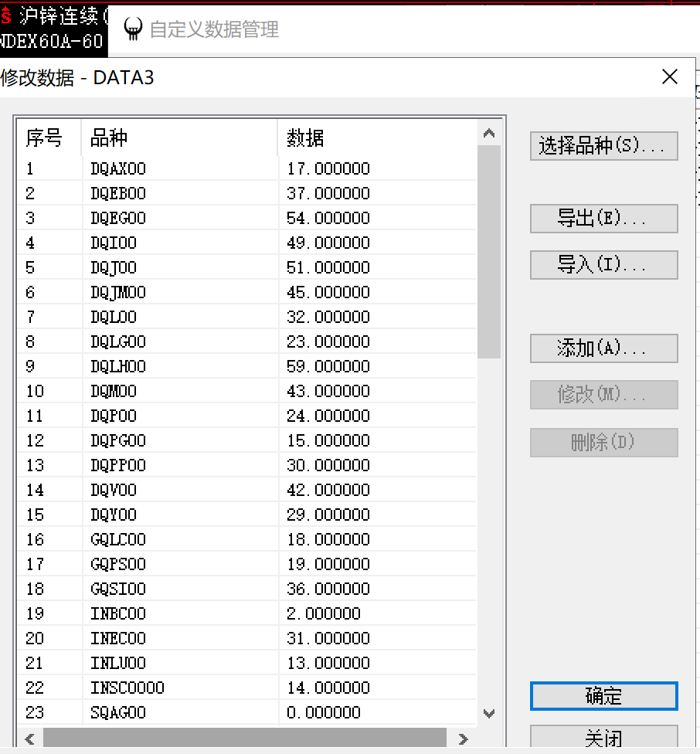700x754 pixels.
Task: Open 选择品种(S) selector
Action: (603, 146)
